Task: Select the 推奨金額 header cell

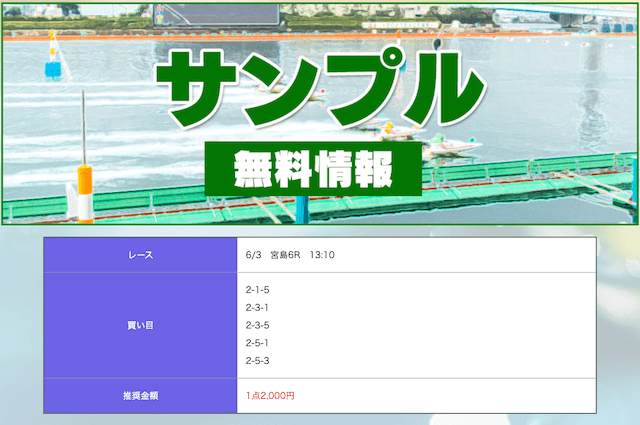Action: click(140, 396)
